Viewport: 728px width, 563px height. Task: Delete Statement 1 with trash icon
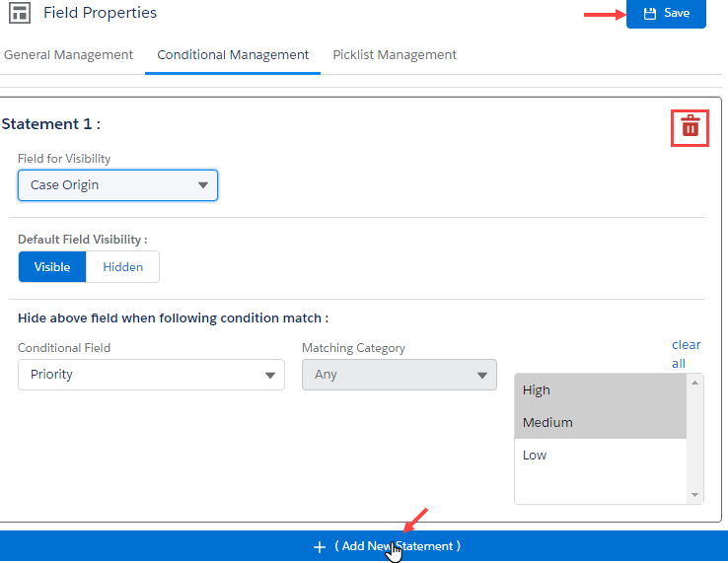690,127
